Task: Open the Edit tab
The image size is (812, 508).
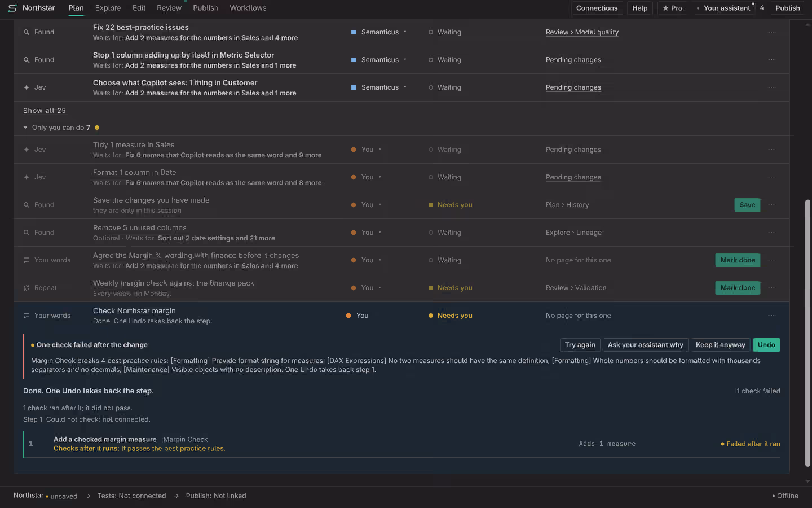Action: tap(139, 8)
